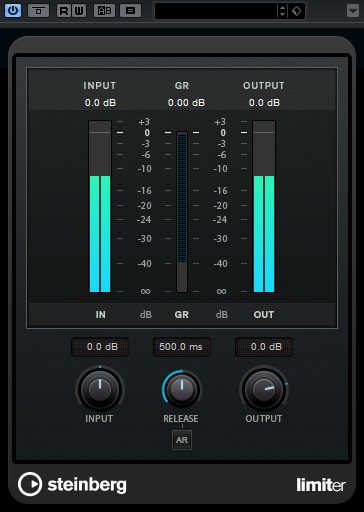Click the INPUT peak readout 0.0 dB
This screenshot has height=512, width=364.
100,103
